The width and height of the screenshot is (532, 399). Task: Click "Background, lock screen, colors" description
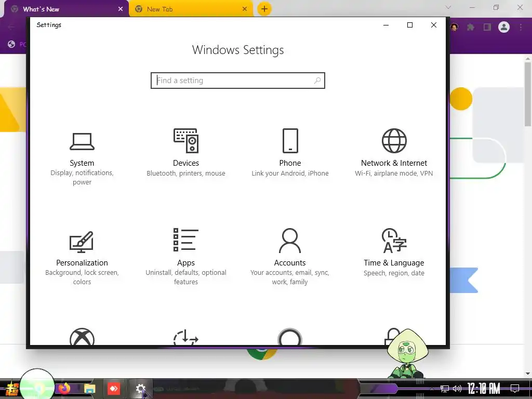point(82,277)
